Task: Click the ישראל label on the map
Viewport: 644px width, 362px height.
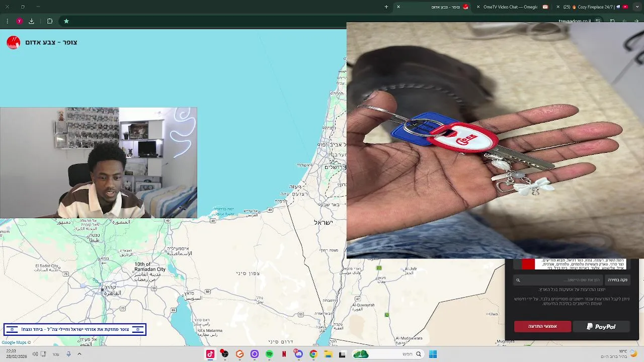Action: pos(323,222)
